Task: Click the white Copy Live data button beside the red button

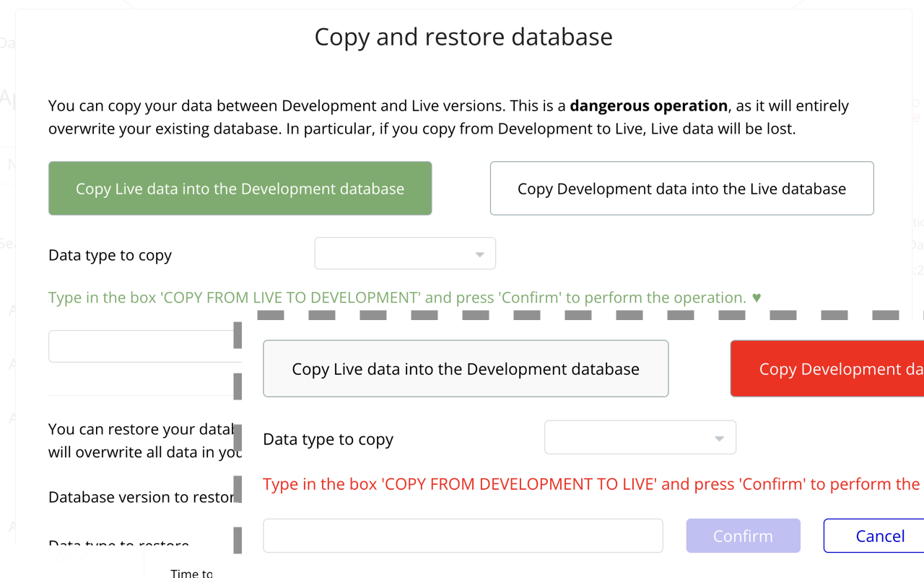Action: tap(466, 368)
